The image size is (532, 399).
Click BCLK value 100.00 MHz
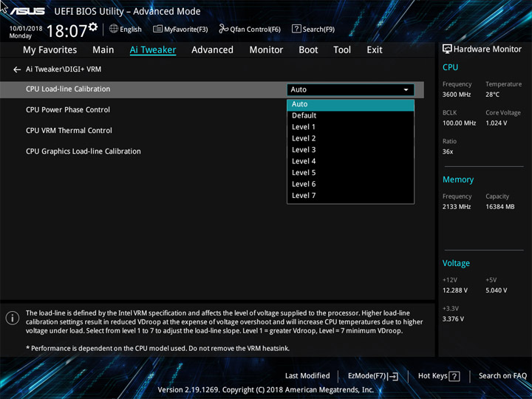(x=459, y=123)
